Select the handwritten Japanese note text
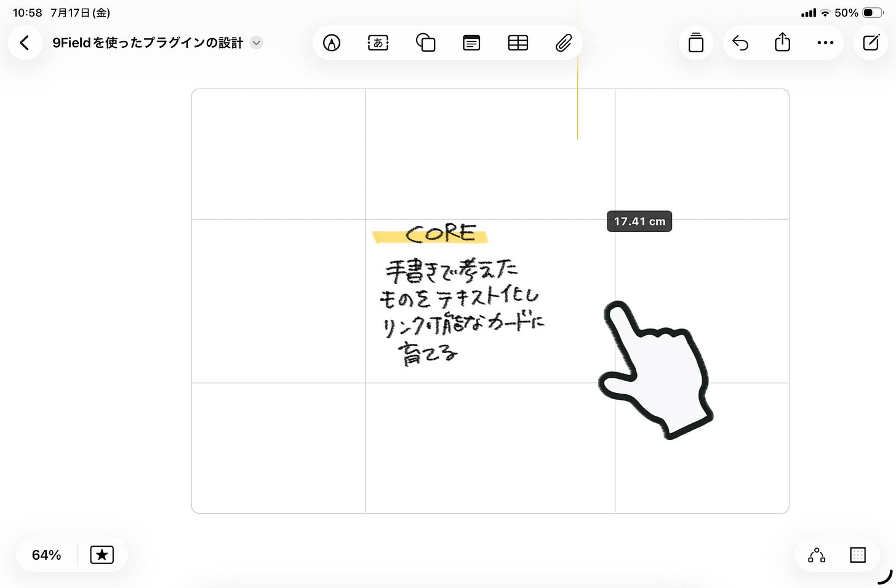This screenshot has width=896, height=588. coord(461,312)
